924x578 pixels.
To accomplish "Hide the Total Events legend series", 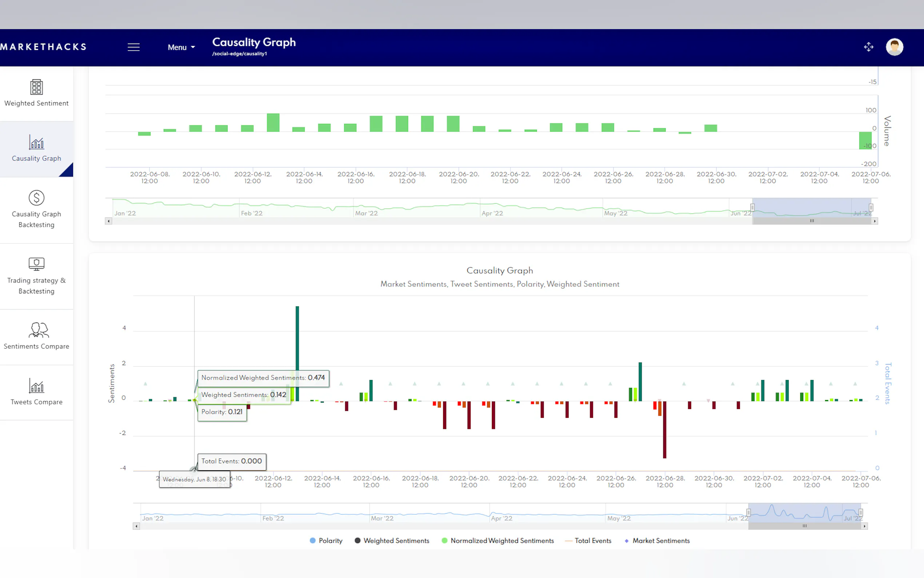I will coord(588,541).
